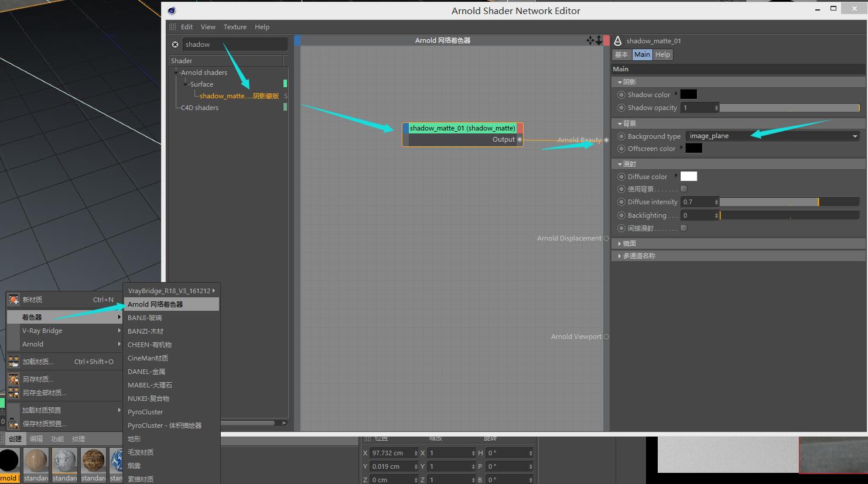Expand the 多通道名称 section
This screenshot has width=868, height=484.
click(x=620, y=256)
